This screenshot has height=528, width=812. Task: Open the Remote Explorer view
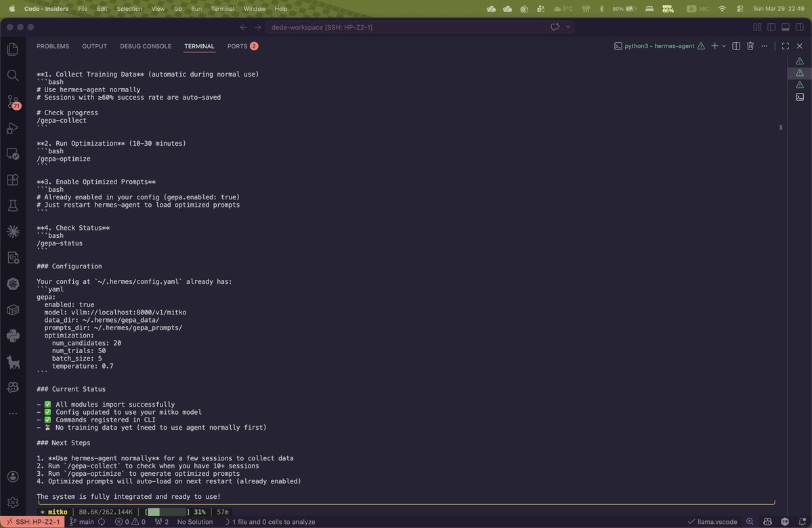tap(13, 153)
